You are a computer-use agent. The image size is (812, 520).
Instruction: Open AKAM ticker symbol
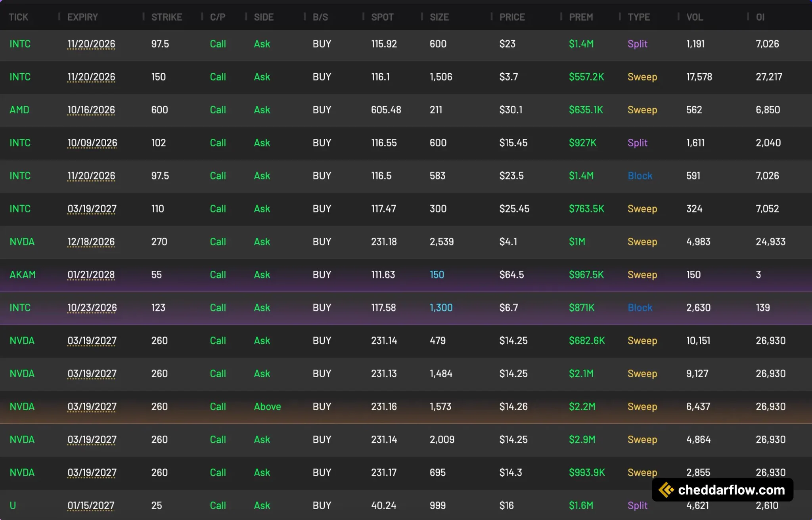(23, 275)
